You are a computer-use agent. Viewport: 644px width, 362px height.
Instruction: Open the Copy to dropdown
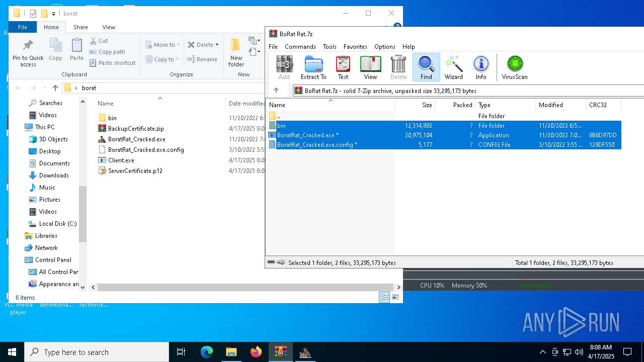click(x=163, y=59)
